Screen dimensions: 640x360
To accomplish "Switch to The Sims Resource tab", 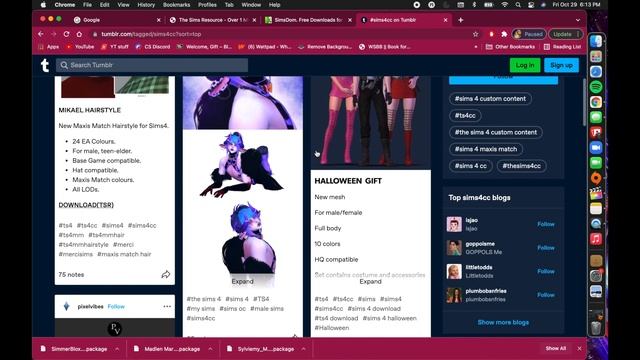I will [x=213, y=20].
